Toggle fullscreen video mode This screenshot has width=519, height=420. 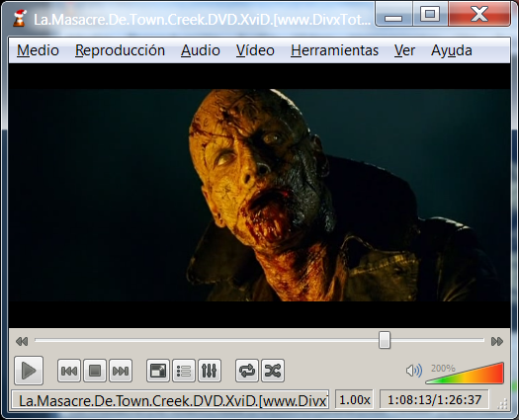(158, 371)
